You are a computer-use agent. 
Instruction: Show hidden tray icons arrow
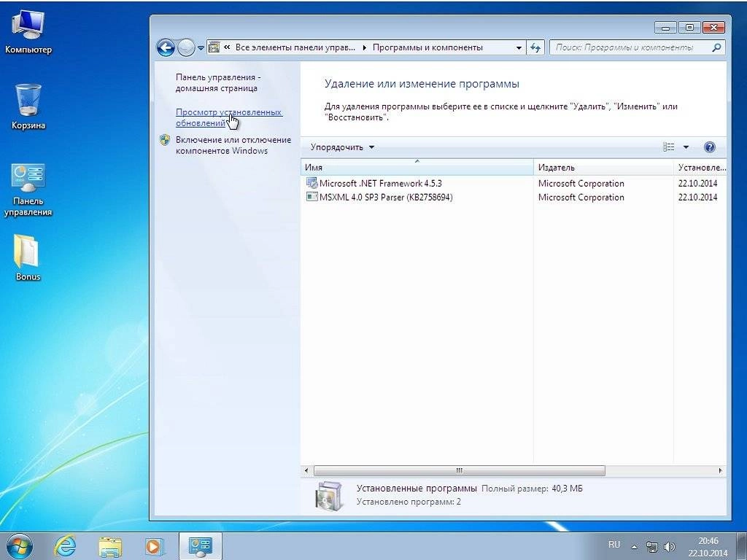pyautogui.click(x=634, y=547)
